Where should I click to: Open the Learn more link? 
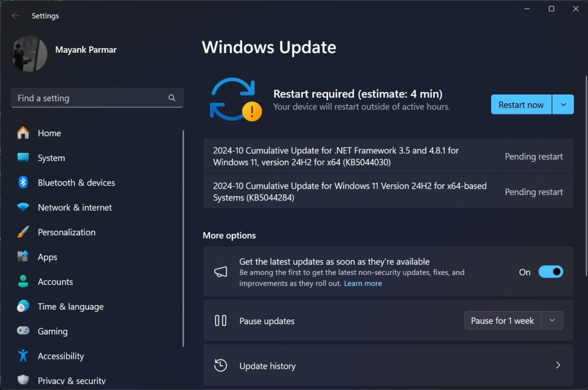click(363, 283)
